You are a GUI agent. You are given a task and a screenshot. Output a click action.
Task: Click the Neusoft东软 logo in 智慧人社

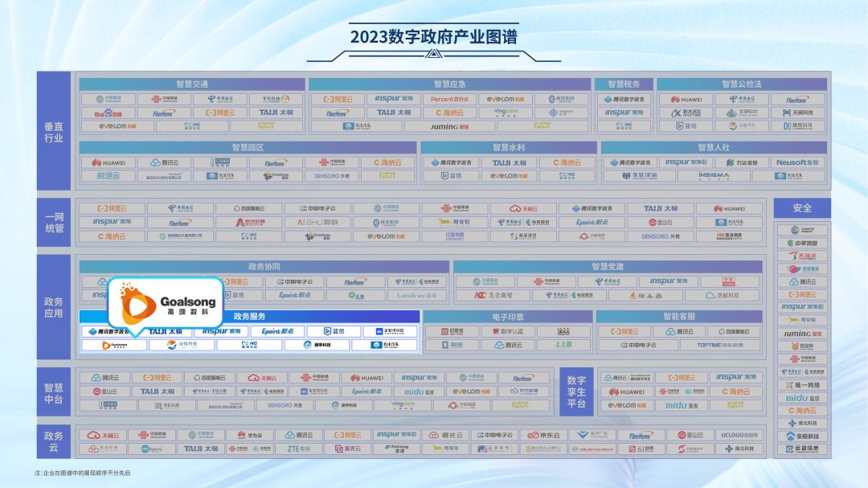[797, 163]
